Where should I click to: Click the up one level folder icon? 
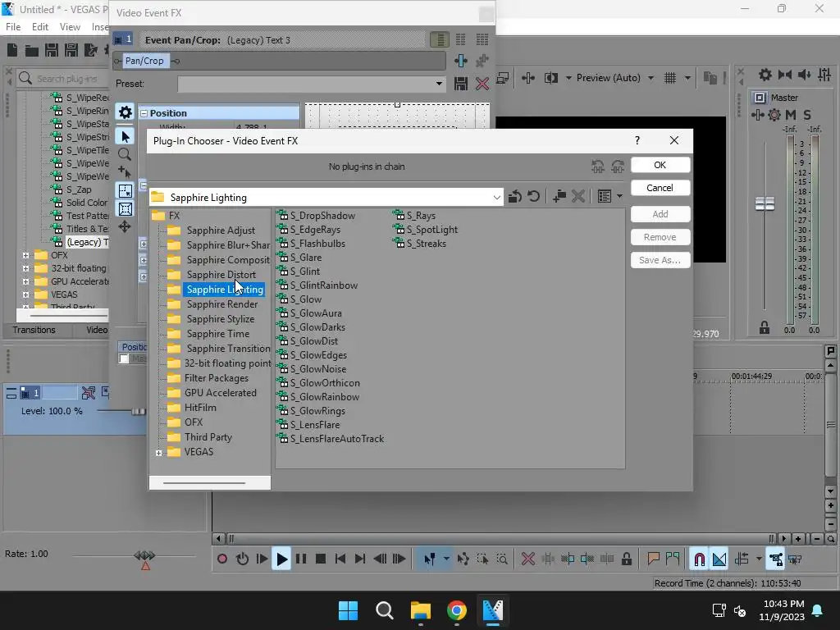click(515, 197)
